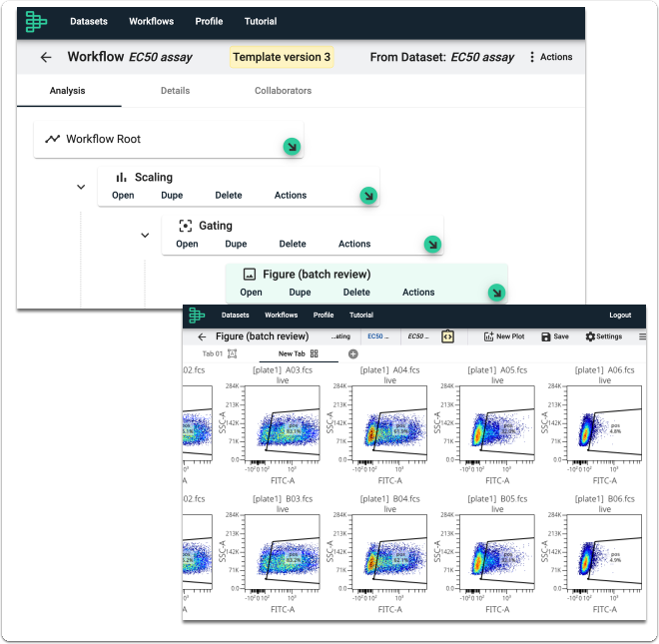Delete the Gating node
Image resolution: width=659 pixels, height=644 pixels.
point(293,244)
